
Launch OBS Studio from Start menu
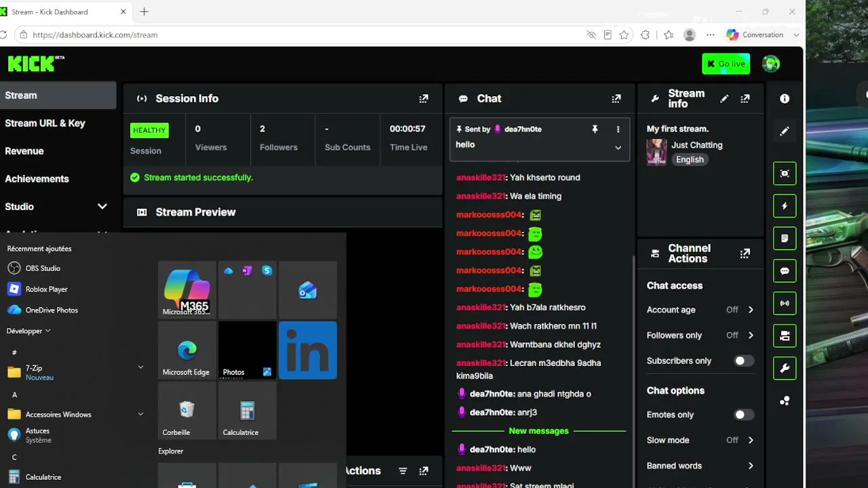pyautogui.click(x=43, y=268)
